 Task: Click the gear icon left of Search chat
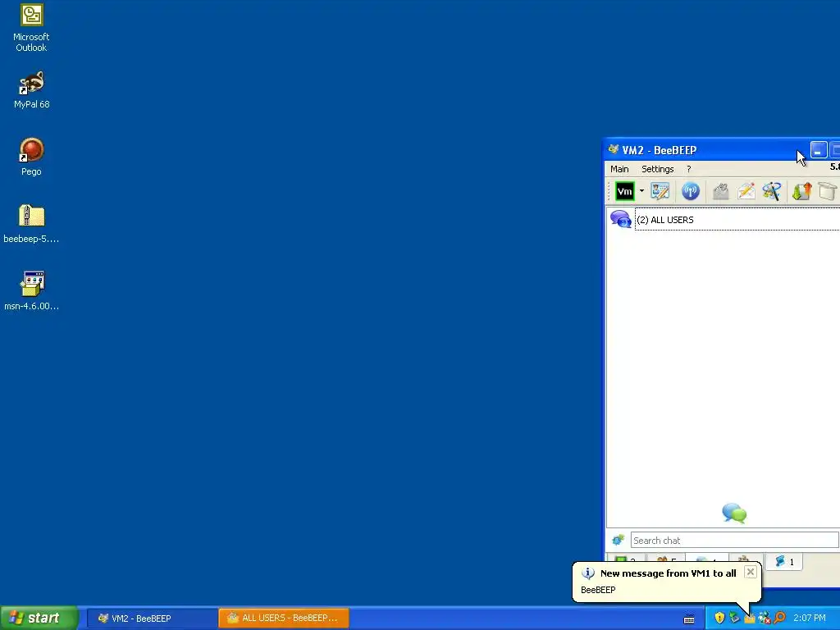[619, 540]
